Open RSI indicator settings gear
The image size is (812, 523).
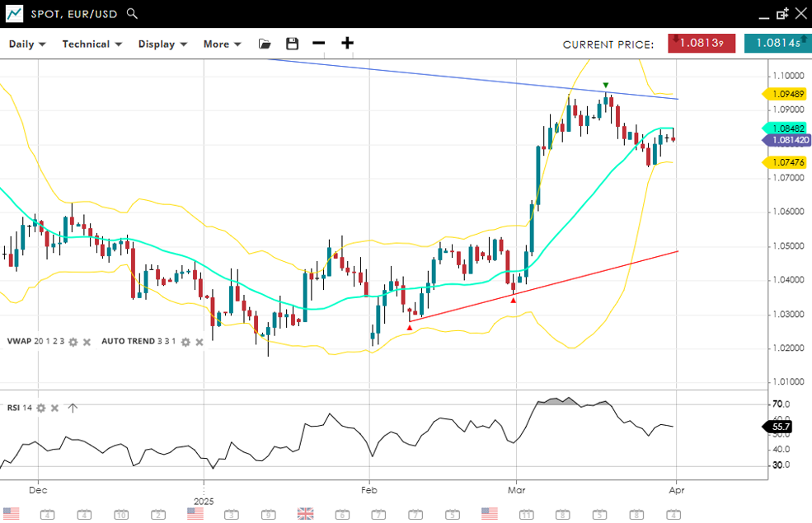tap(40, 408)
